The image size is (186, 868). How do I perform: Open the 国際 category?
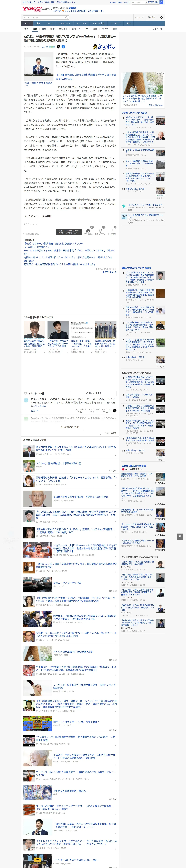(44, 29)
